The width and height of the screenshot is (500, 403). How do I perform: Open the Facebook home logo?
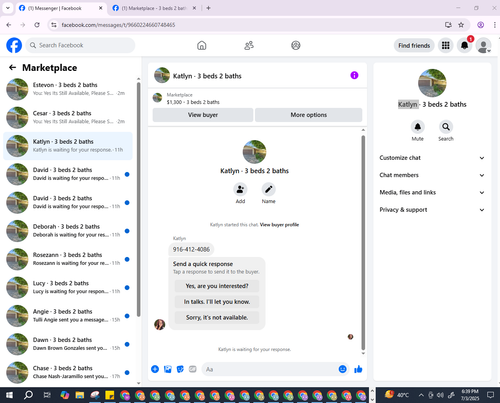[x=14, y=45]
